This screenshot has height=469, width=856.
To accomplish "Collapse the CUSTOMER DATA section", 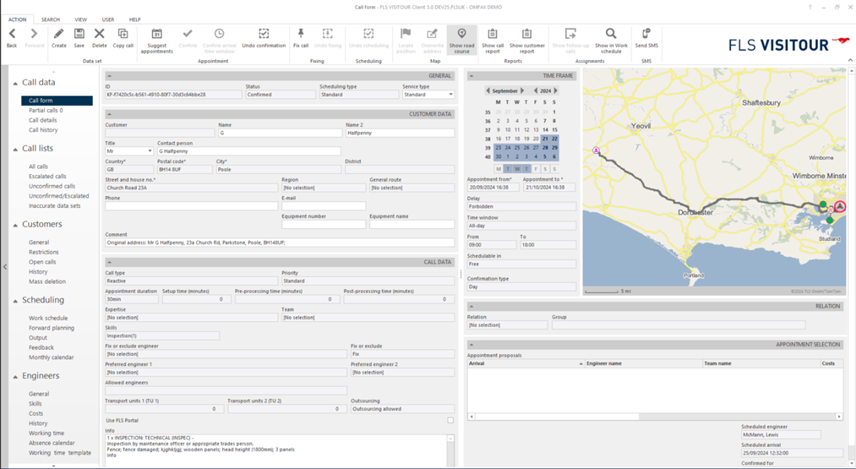I will tap(109, 114).
